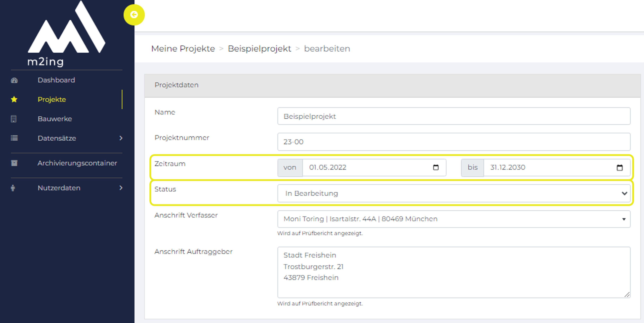Open the calendar picker for start date
Screen dimensions: 644x323
pos(436,167)
